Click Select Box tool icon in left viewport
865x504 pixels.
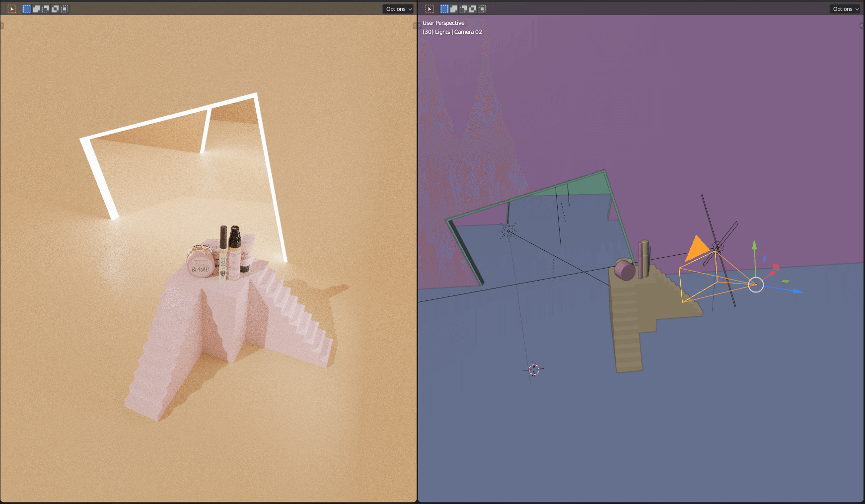(x=12, y=9)
